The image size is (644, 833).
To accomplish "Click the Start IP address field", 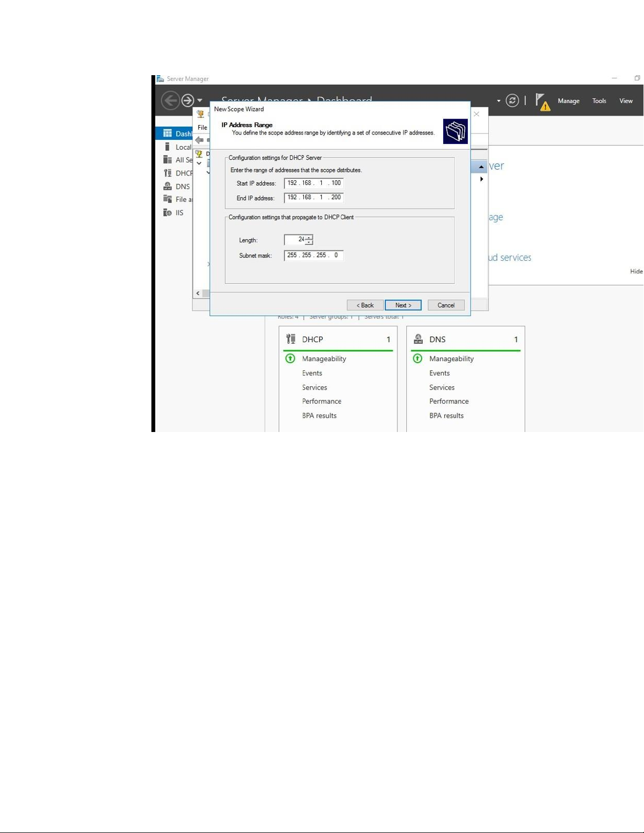I will point(314,183).
